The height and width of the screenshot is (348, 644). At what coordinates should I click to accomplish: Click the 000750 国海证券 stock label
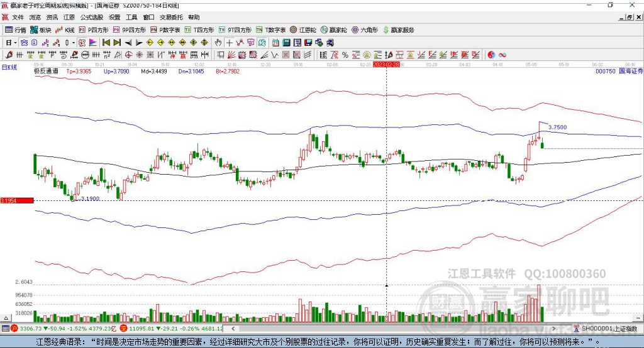click(619, 71)
